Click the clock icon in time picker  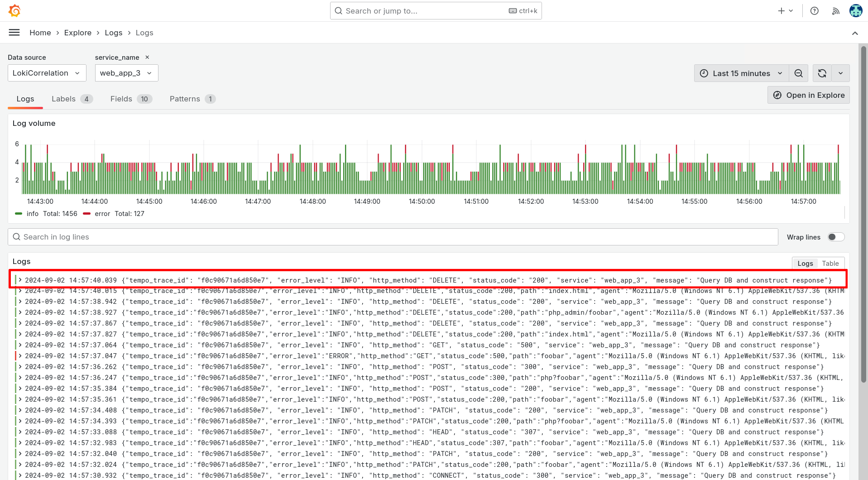coord(704,73)
